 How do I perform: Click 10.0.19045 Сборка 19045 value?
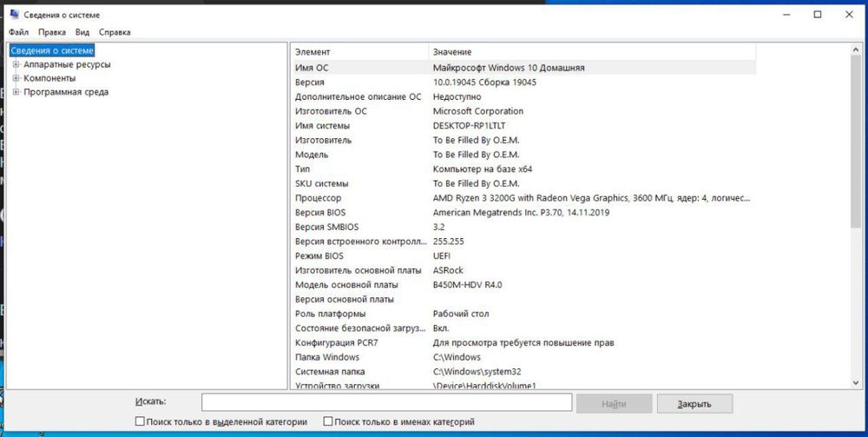point(484,82)
